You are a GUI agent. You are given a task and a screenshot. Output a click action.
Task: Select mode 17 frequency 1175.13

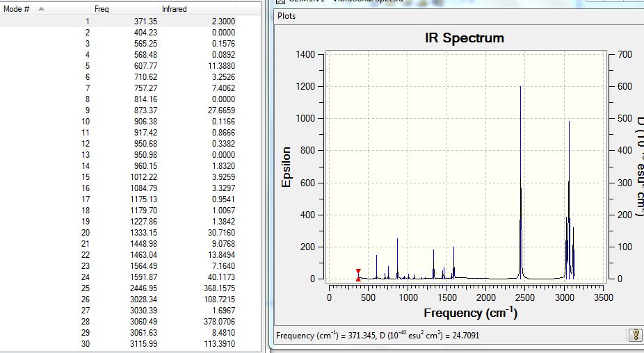pyautogui.click(x=144, y=199)
